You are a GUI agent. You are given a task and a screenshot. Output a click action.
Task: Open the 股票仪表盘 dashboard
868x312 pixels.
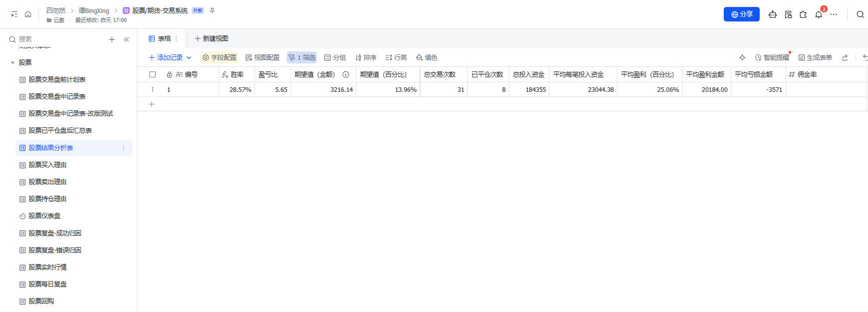tap(44, 216)
